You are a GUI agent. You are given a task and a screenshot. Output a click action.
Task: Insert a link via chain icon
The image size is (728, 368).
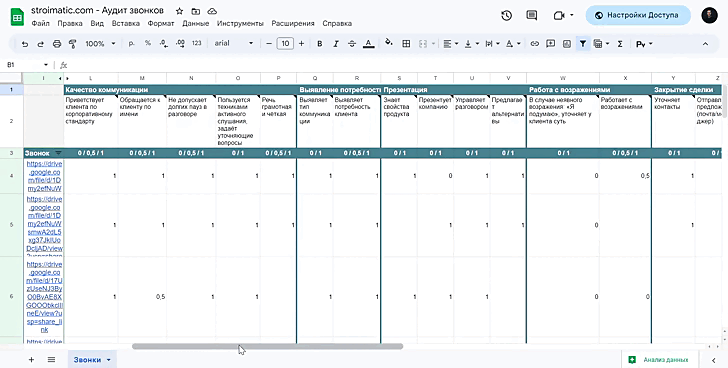[x=534, y=44]
